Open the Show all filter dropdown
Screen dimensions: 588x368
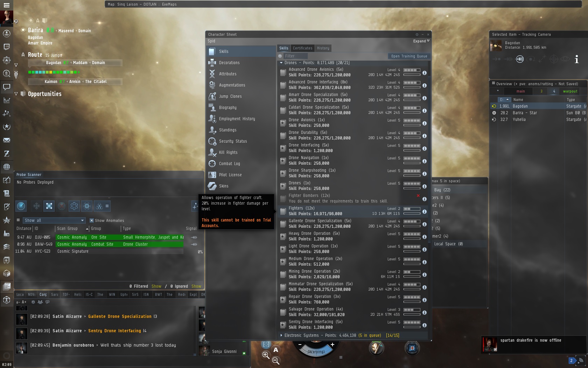54,220
